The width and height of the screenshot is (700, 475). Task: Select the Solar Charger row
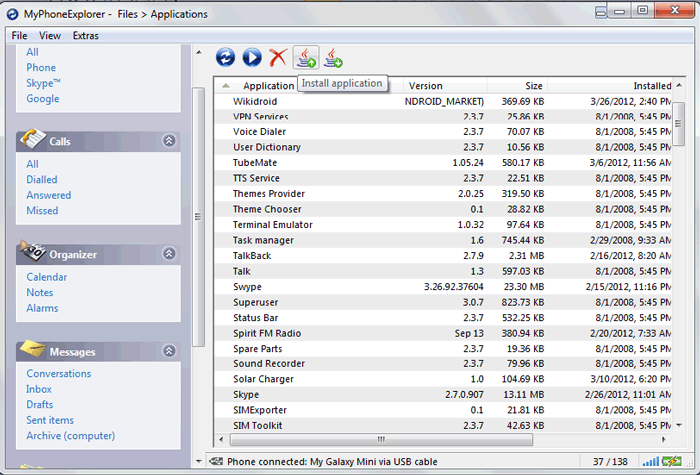pos(443,379)
